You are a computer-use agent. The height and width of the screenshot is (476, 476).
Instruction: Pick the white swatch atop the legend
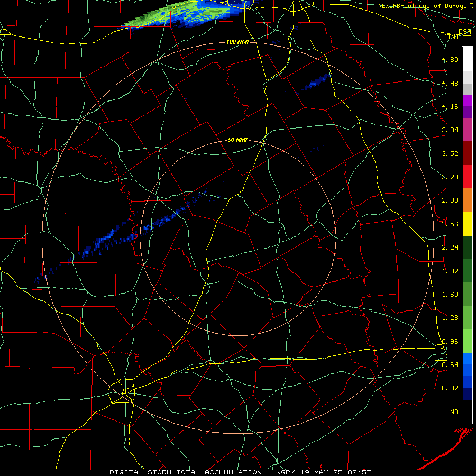coord(467,59)
